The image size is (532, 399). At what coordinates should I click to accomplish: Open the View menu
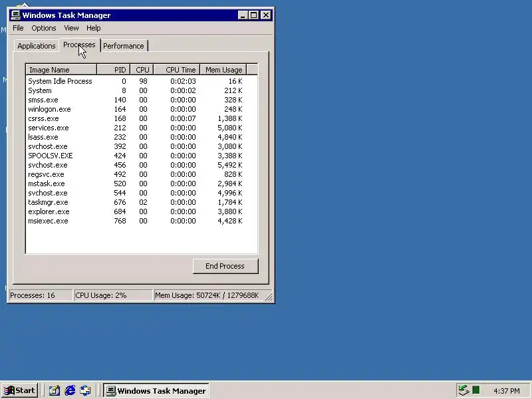(71, 28)
